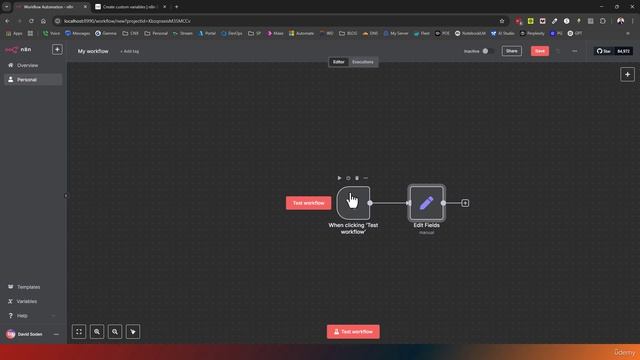Open a new browser tab
This screenshot has width=640, height=360.
tap(176, 7)
